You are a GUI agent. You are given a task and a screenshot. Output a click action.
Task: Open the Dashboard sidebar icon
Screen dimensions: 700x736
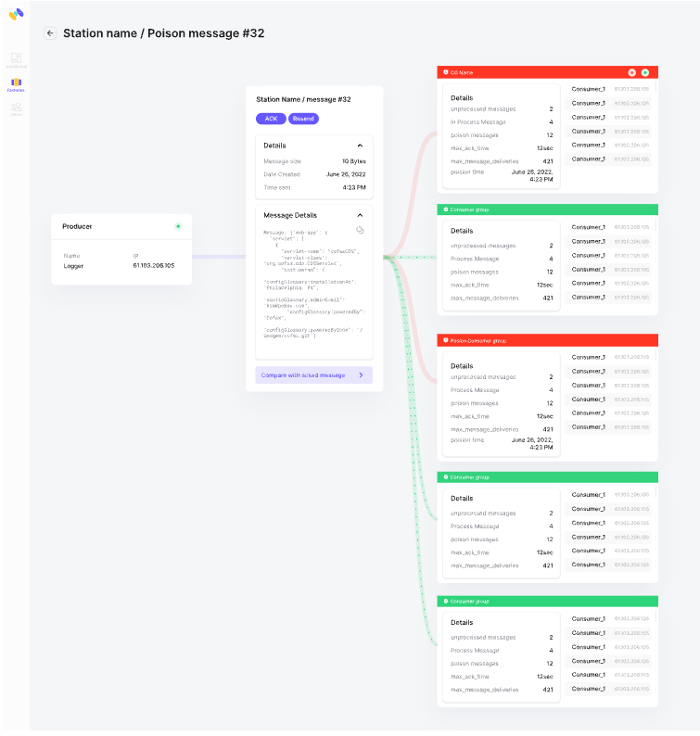click(x=16, y=59)
